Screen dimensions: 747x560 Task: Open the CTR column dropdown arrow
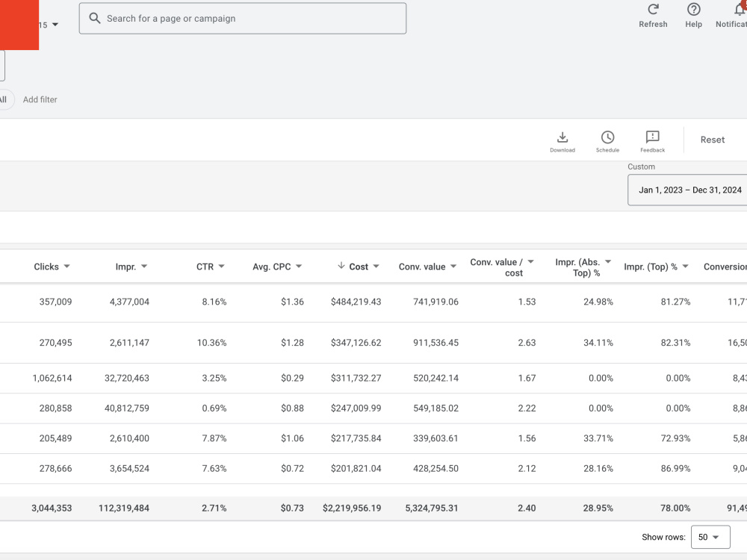222,267
